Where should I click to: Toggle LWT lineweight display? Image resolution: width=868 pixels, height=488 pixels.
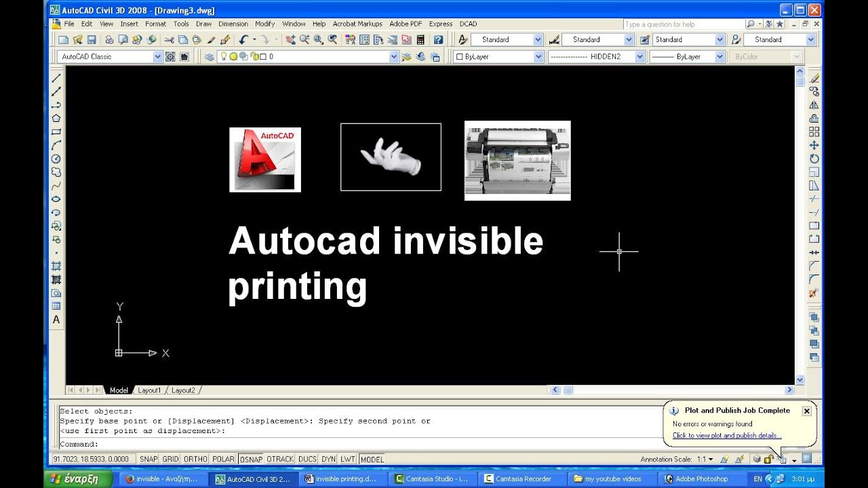348,459
